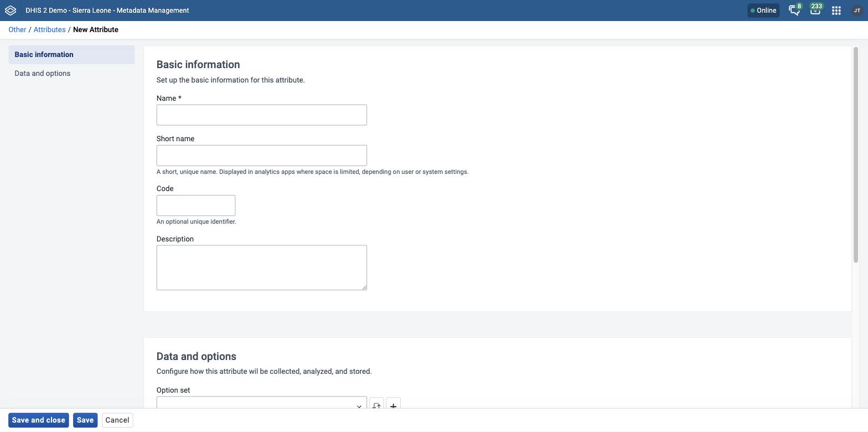Expand the Option set dropdown
This screenshot has width=868, height=432.
(261, 403)
